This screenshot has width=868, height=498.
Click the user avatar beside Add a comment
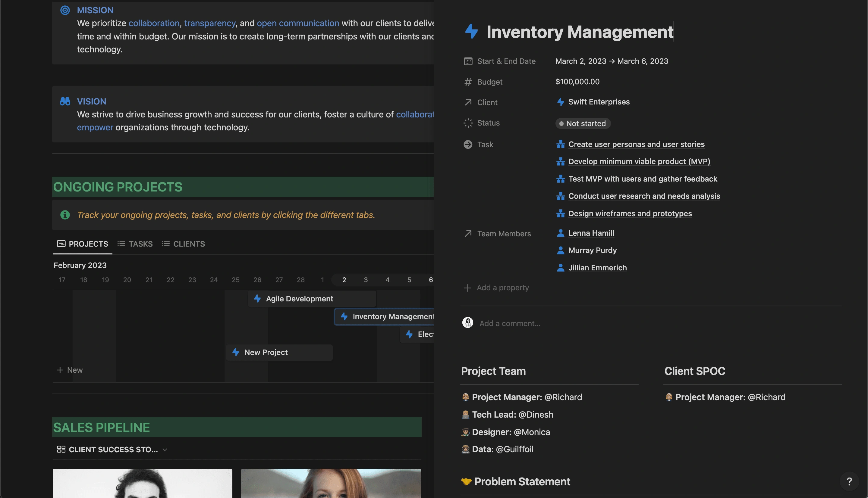[x=467, y=322]
